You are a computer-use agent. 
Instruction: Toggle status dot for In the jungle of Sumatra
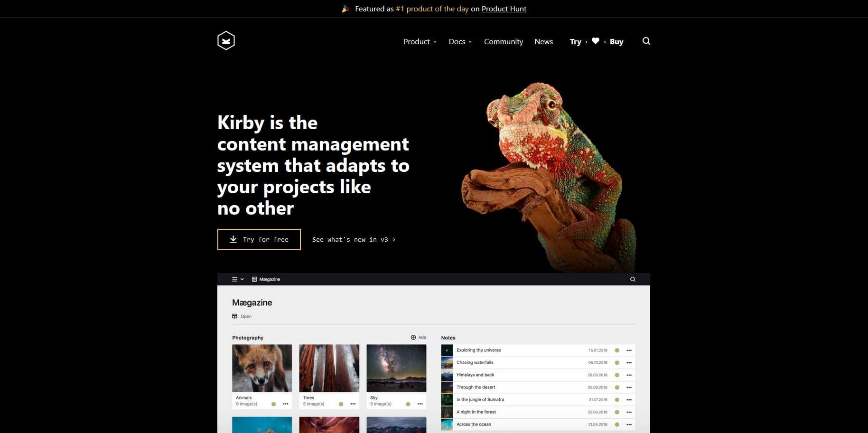(617, 400)
